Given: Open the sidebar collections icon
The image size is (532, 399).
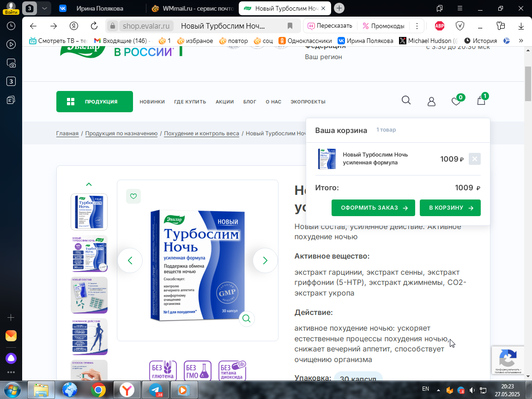Looking at the screenshot, I should click(x=11, y=100).
